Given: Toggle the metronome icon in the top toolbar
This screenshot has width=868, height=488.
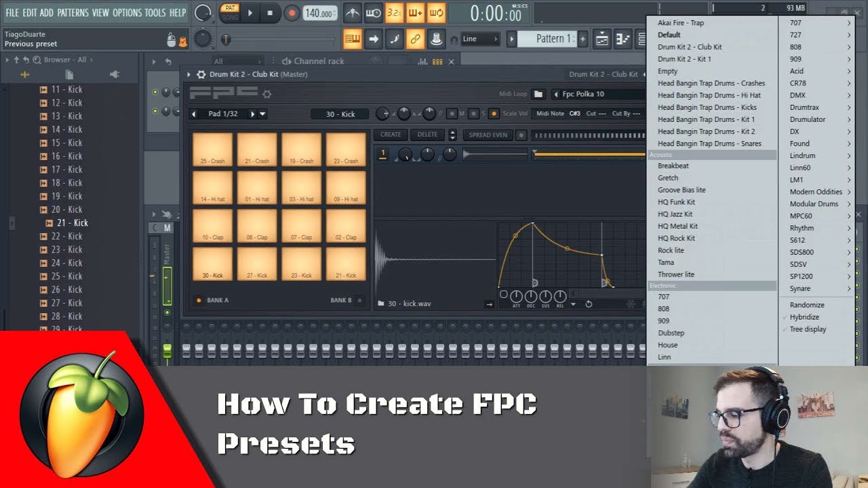Looking at the screenshot, I should pos(353,13).
